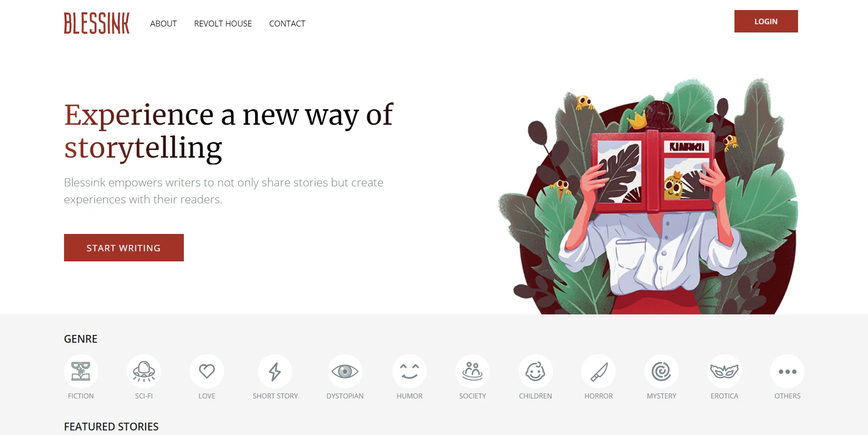Open the About menu item
The width and height of the screenshot is (868, 435).
(163, 24)
